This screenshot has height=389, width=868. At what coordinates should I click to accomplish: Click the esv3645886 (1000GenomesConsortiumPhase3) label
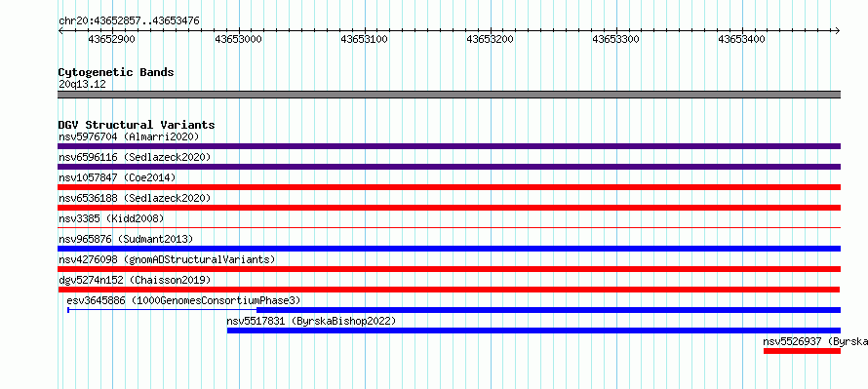(x=183, y=300)
